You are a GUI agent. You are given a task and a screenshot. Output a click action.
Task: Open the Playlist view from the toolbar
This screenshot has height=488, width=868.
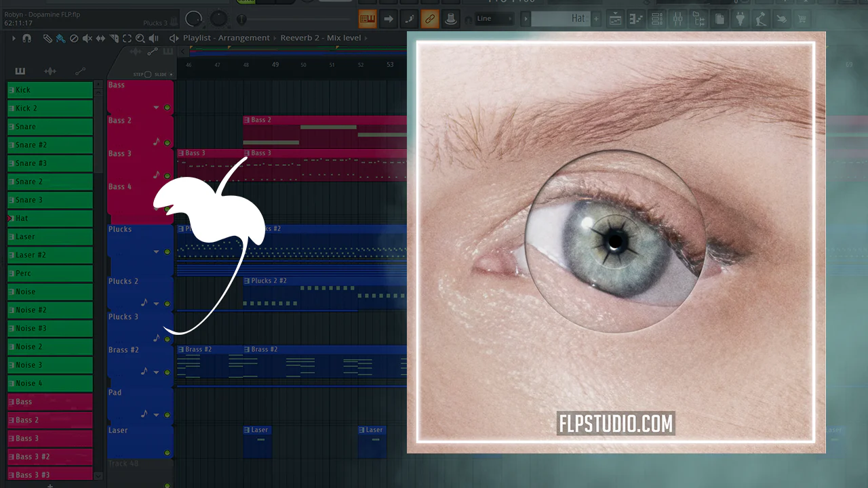[x=615, y=19]
